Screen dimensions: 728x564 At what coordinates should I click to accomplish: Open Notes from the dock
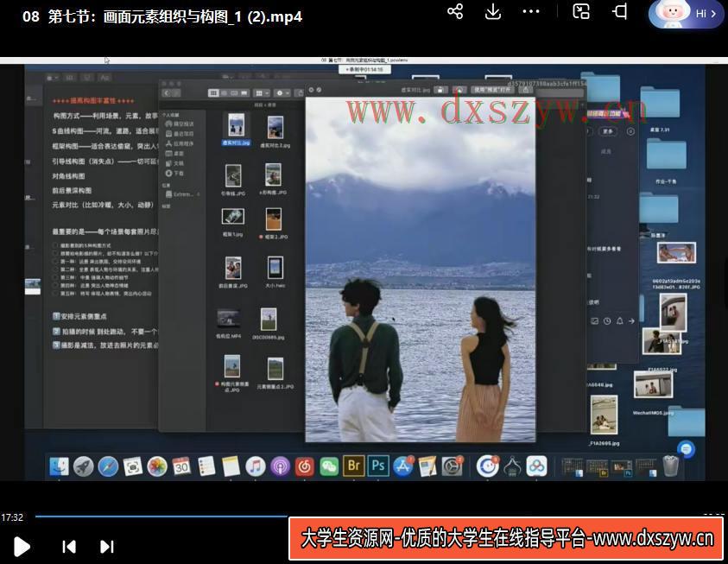point(231,466)
